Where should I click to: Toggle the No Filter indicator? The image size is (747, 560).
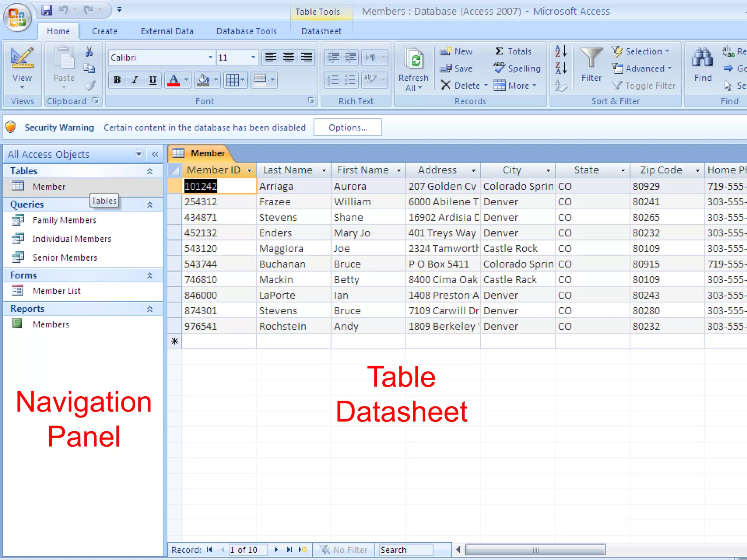[x=343, y=549]
